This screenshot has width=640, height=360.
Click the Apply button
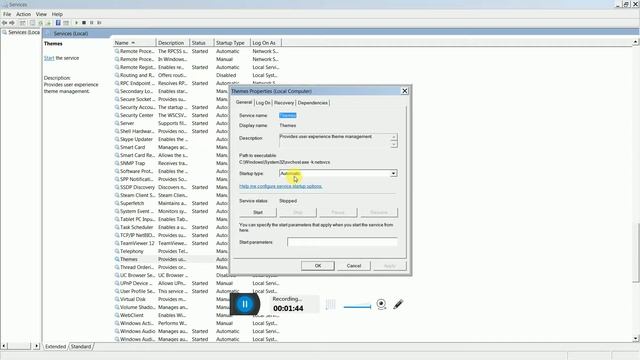pyautogui.click(x=390, y=266)
